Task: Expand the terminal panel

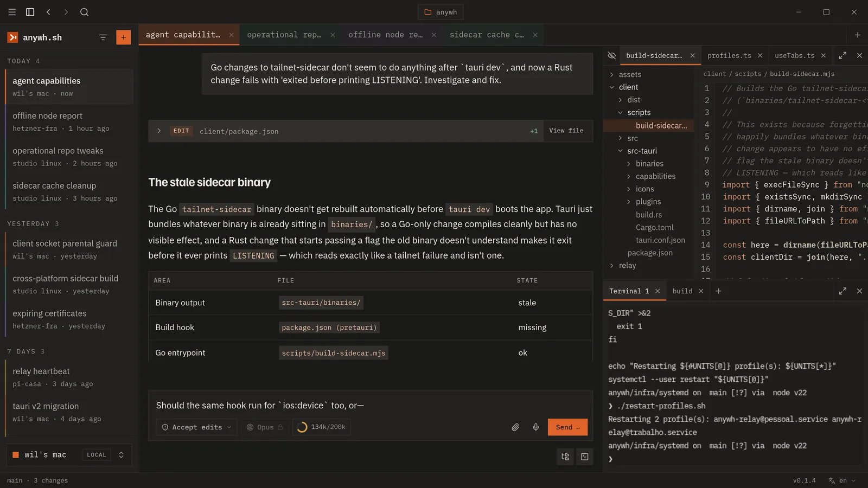Action: click(x=843, y=291)
